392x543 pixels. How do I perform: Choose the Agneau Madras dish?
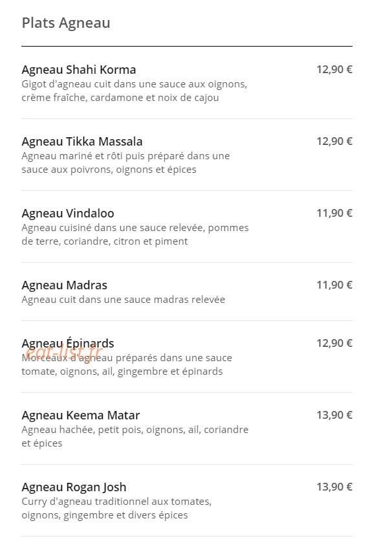pos(64,285)
